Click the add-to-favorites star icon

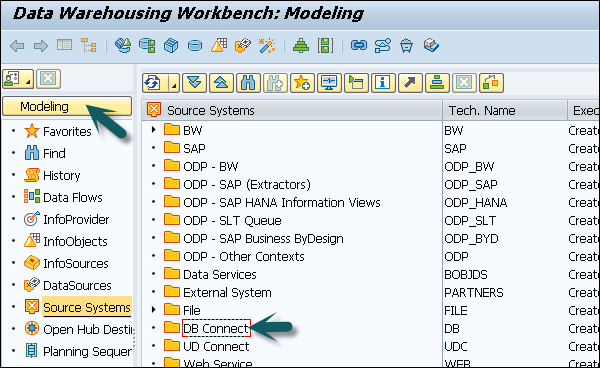[302, 83]
